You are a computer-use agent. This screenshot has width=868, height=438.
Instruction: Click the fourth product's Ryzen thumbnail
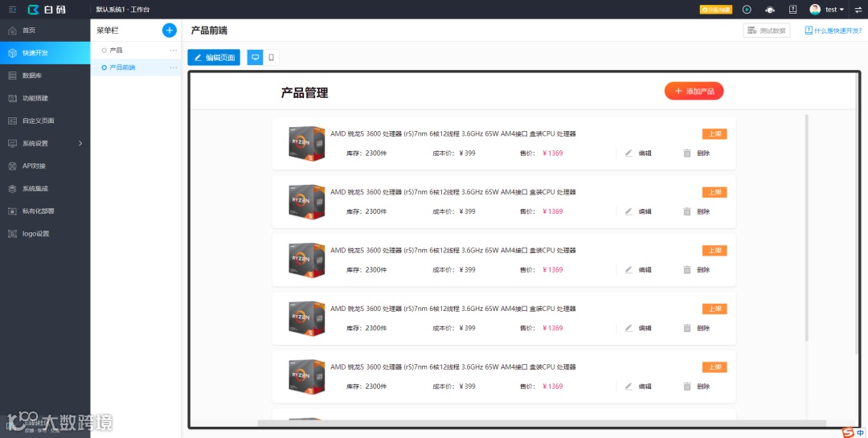(306, 318)
